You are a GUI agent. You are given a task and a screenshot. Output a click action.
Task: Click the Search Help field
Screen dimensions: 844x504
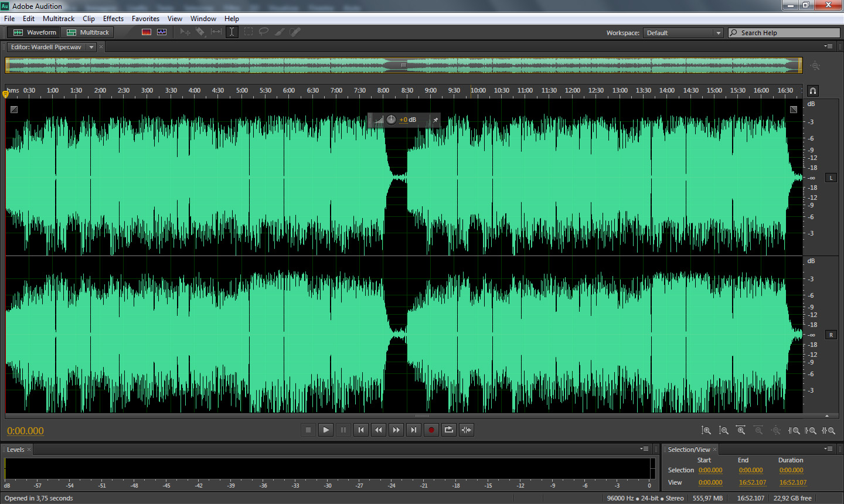[784, 33]
